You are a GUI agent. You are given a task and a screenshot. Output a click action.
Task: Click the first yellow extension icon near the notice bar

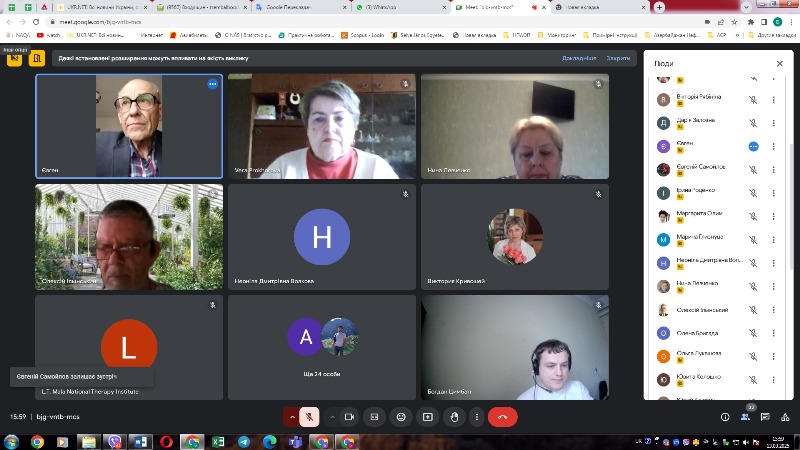[14, 59]
